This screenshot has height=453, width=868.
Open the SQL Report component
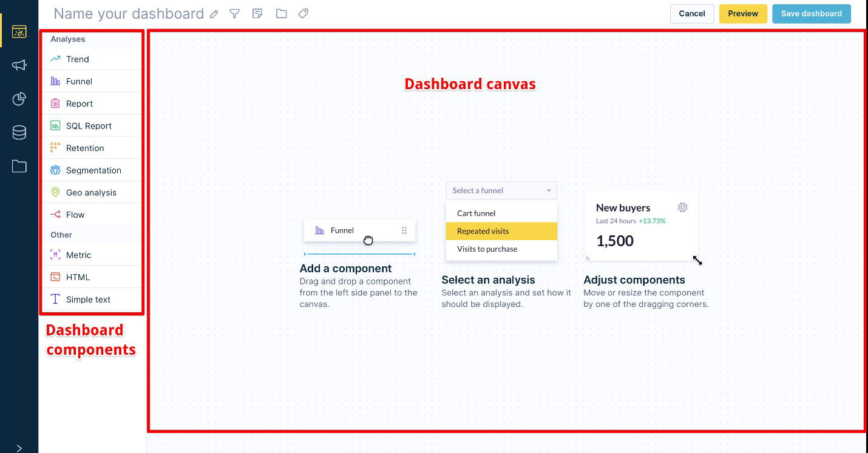point(89,126)
